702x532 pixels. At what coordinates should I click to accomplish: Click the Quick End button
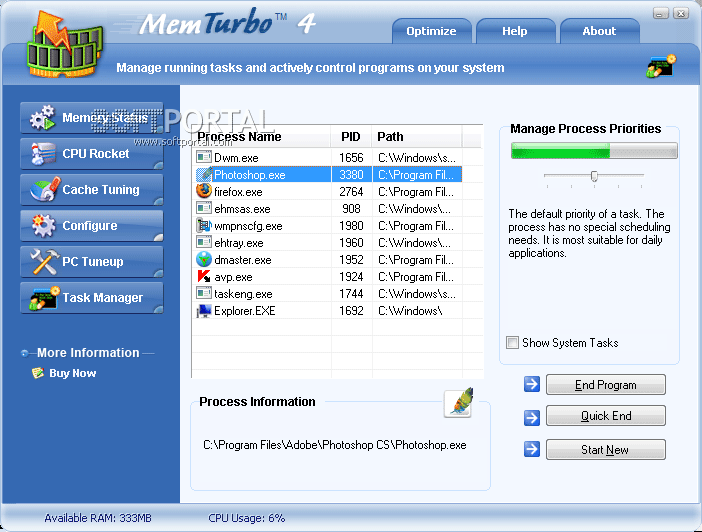point(605,416)
